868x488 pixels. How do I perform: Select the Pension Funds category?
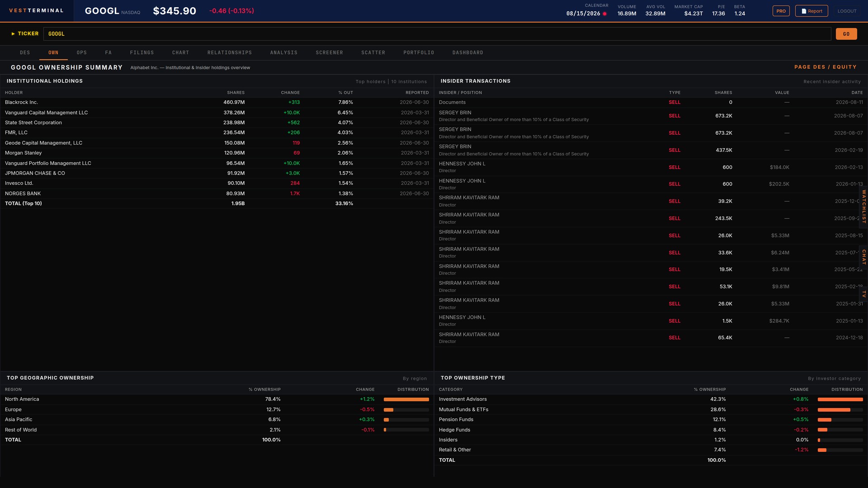click(651, 420)
